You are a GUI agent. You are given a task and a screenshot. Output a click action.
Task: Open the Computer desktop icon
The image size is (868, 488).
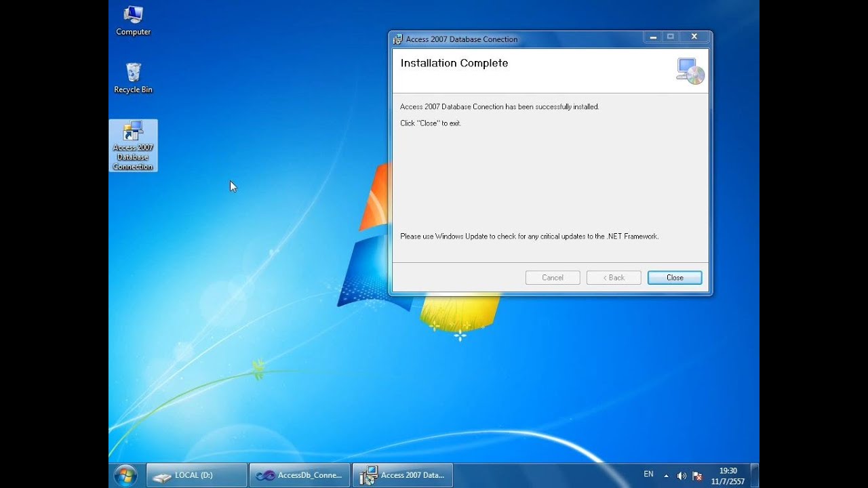pos(134,20)
